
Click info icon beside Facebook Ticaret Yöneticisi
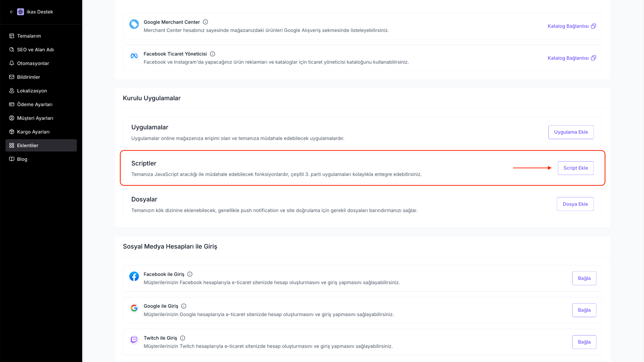click(212, 54)
